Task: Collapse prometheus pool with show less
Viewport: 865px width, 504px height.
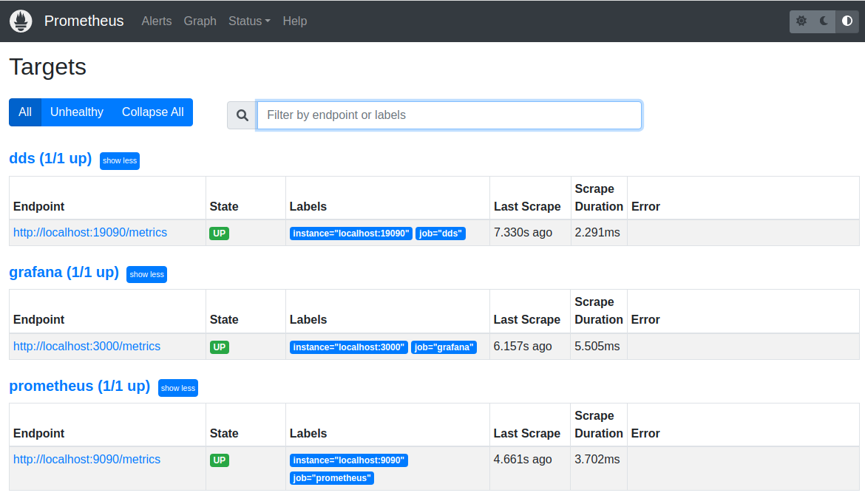Action: point(178,388)
